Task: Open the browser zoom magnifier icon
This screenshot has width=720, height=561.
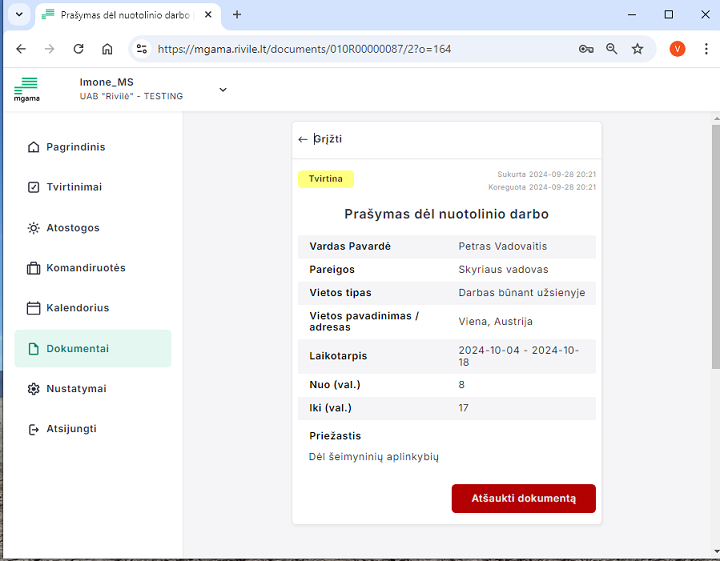Action: point(612,49)
